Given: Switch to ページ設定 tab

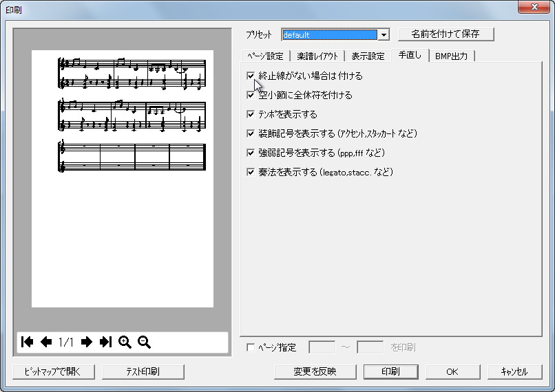Looking at the screenshot, I should pos(266,56).
